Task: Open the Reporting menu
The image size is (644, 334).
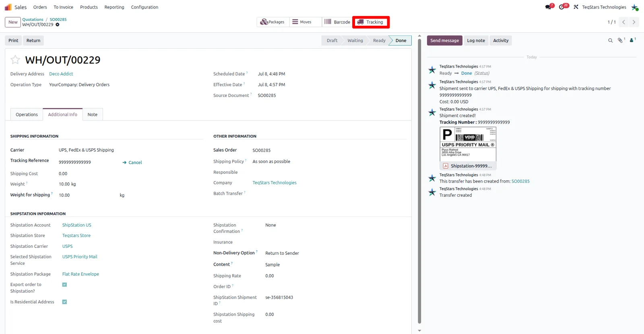Action: [114, 7]
